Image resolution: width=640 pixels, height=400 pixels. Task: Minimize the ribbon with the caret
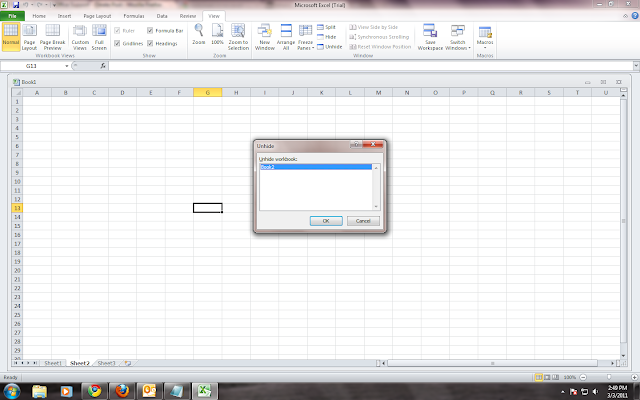(x=625, y=16)
